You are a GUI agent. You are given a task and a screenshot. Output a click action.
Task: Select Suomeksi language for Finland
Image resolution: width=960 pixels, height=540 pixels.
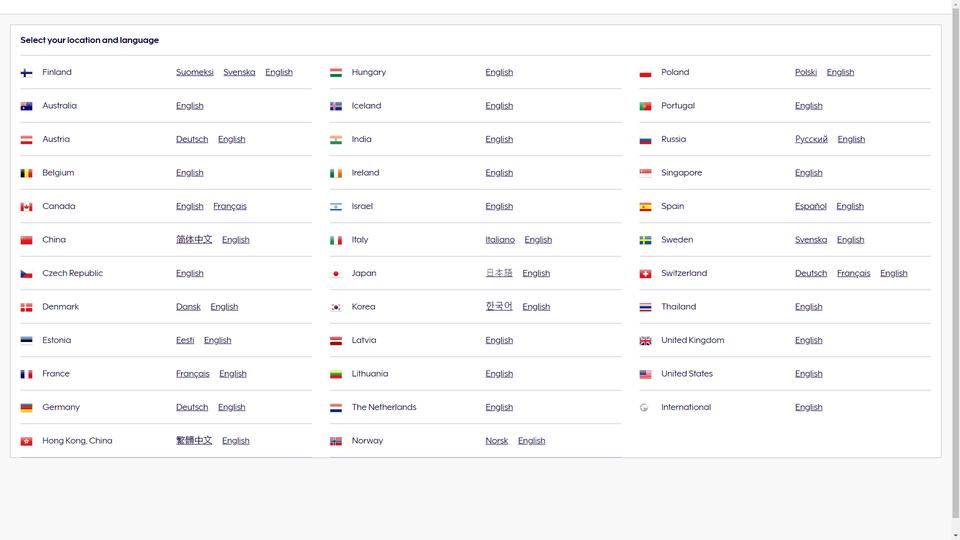click(x=194, y=72)
